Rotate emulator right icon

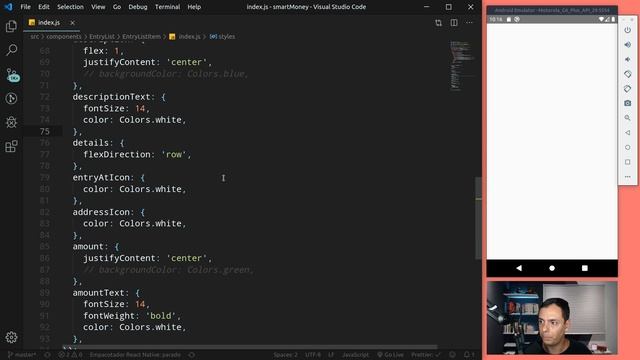627,89
